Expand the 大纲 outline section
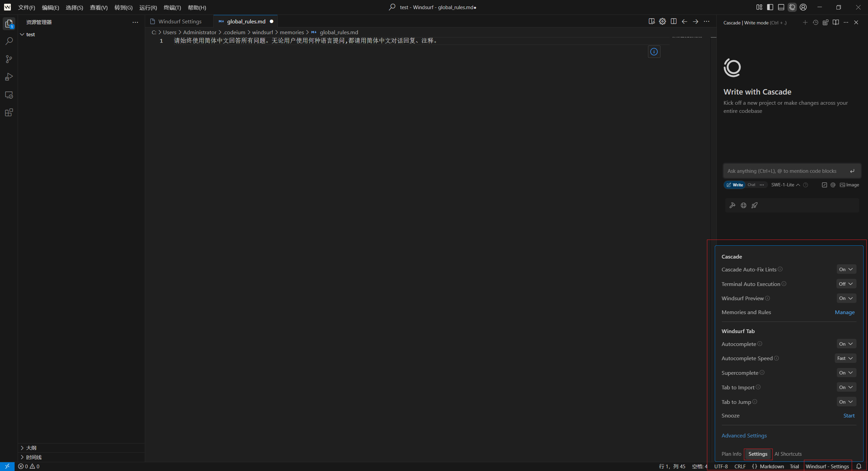Screen dimensions: 868x471 [31, 448]
